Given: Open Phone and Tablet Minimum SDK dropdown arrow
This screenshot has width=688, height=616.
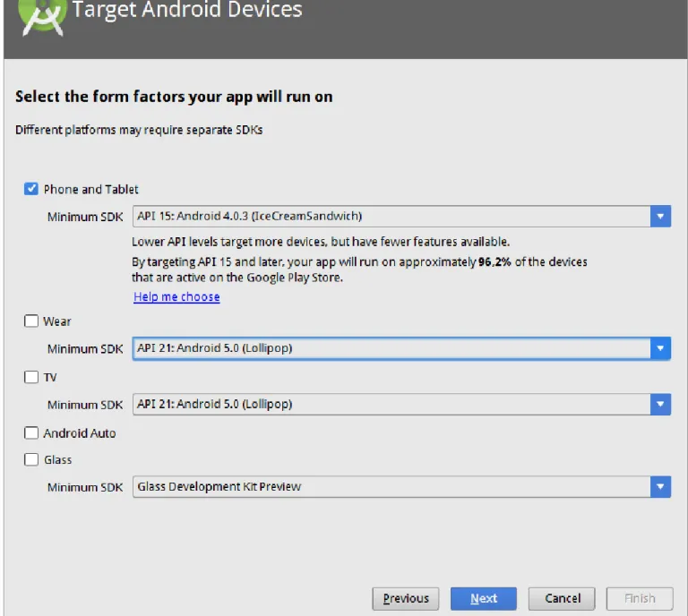Looking at the screenshot, I should tap(660, 216).
